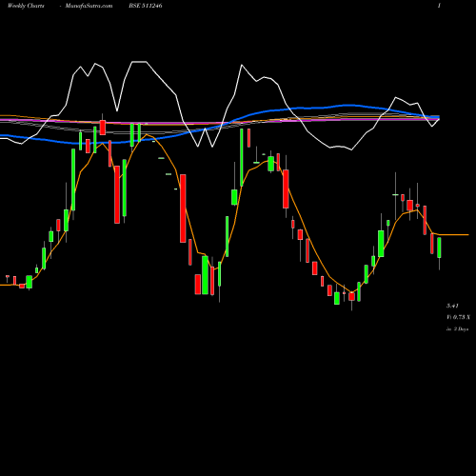Click the 'V: 0.73 X' volume label
The image size is (476, 476).
(x=458, y=317)
